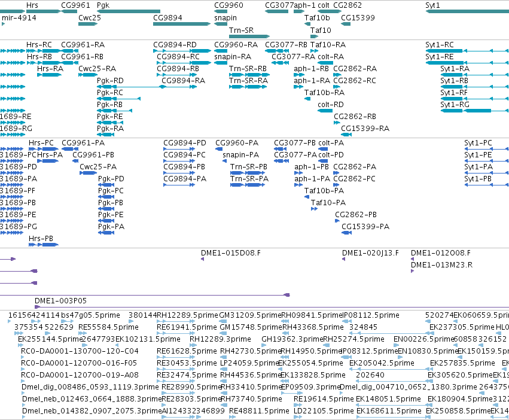Select the Cwc25 gene feature
The width and height of the screenshot is (509, 420).
pos(88,24)
